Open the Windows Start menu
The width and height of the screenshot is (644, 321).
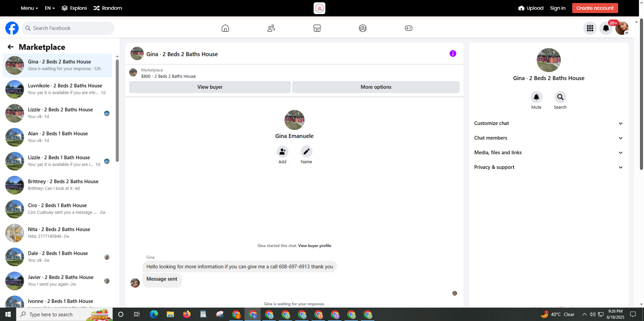[8, 314]
